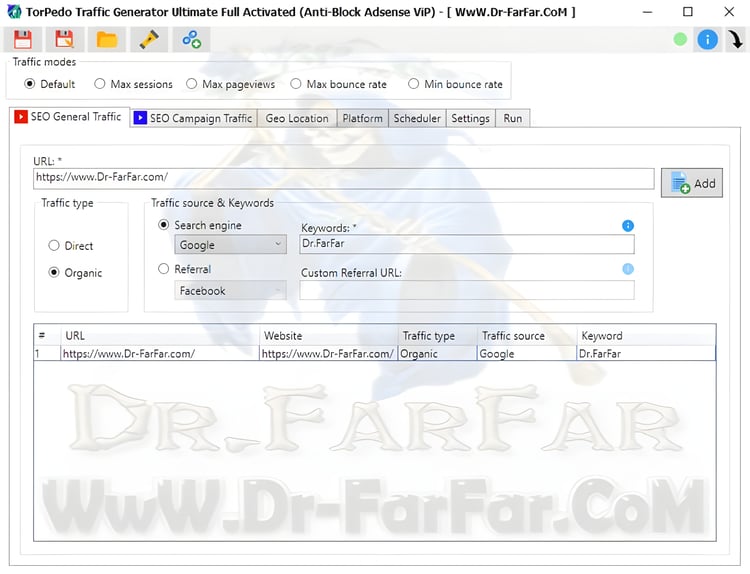Click the Website column header

[x=328, y=336]
